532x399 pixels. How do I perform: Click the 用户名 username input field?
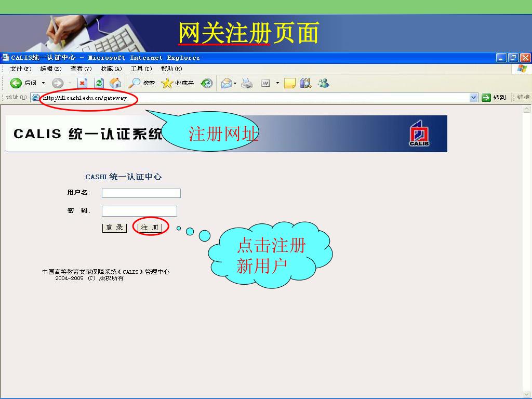point(141,193)
